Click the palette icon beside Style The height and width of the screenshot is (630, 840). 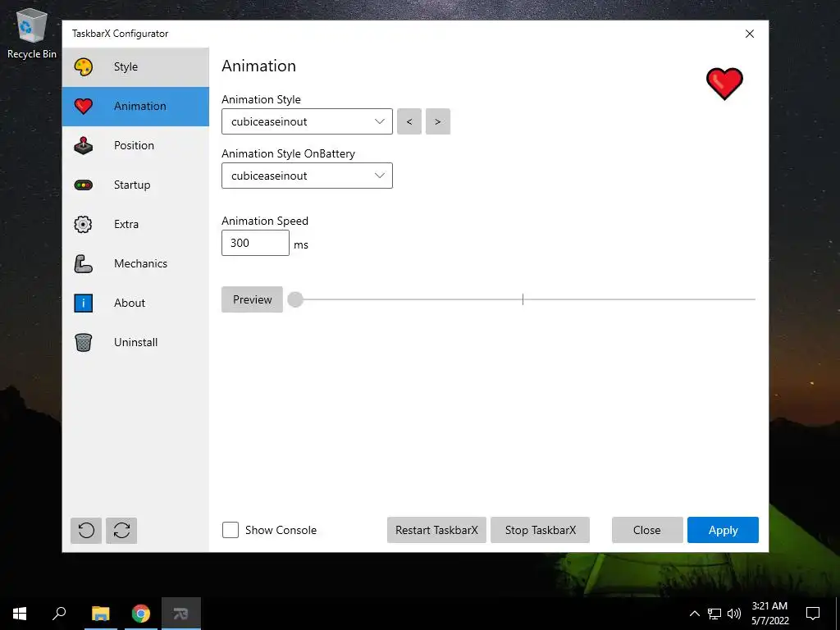point(83,67)
